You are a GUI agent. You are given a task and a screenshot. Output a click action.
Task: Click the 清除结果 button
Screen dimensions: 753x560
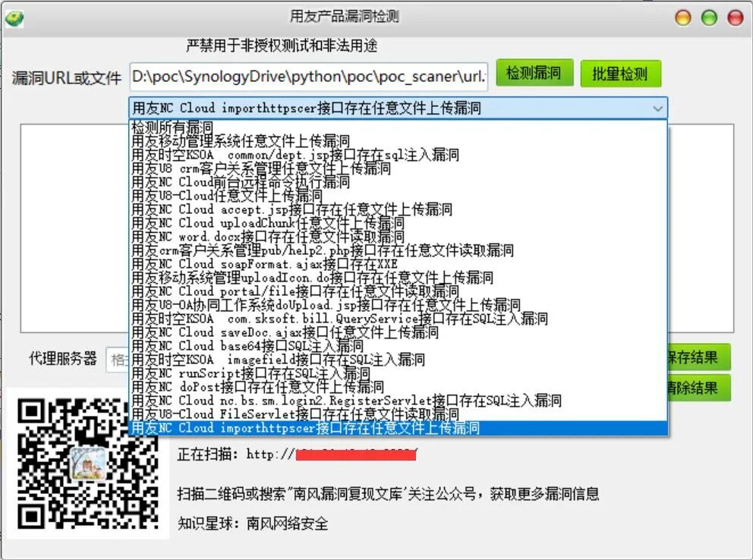click(699, 387)
